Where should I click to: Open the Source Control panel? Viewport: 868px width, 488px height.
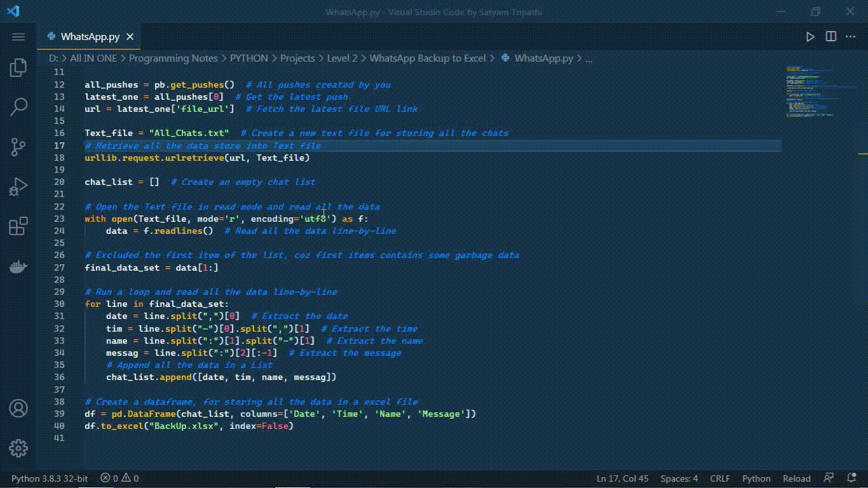click(x=18, y=147)
